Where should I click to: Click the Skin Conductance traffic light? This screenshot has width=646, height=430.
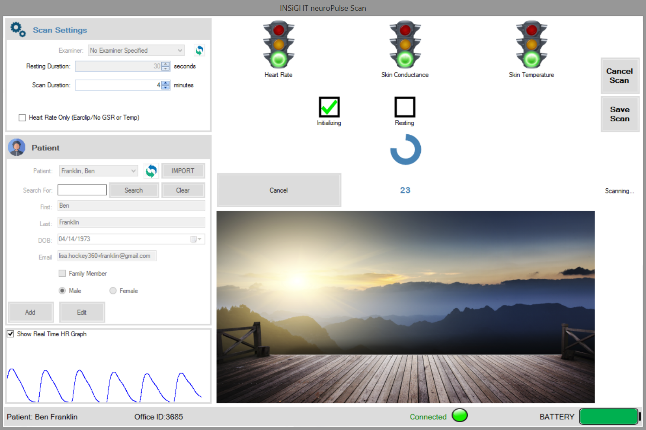tap(405, 44)
